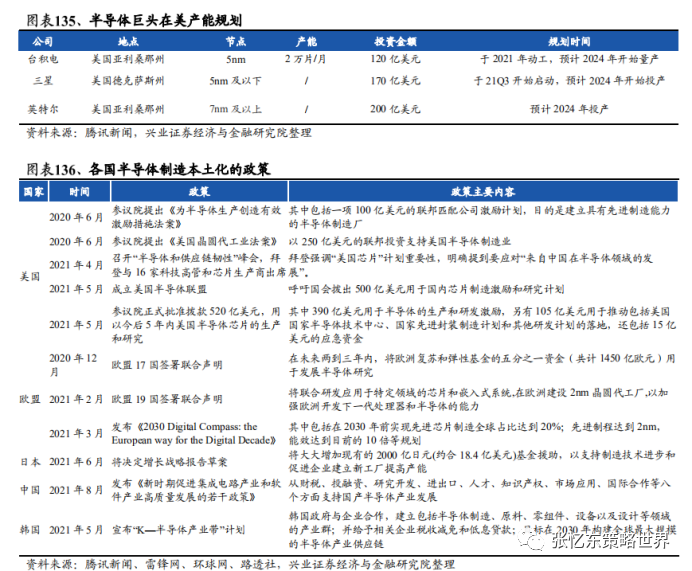Click '成立美国半导体联盟' policy cell
Viewport: 692px width, 571px height.
(x=159, y=289)
